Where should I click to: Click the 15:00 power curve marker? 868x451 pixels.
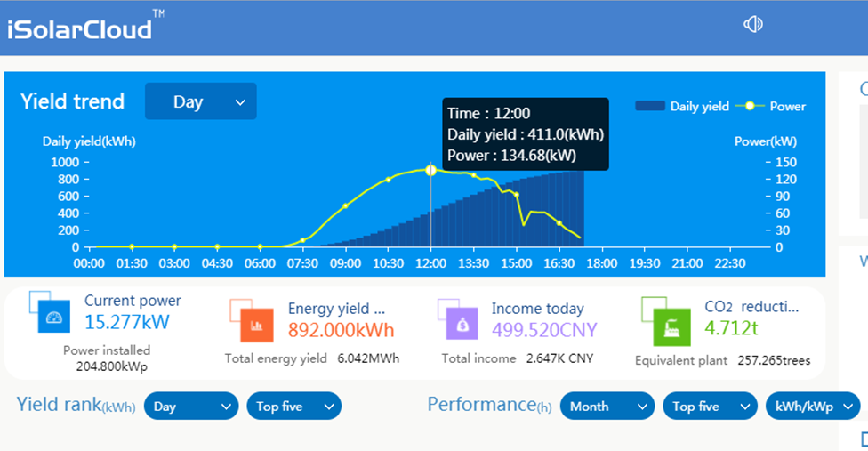pos(517,195)
